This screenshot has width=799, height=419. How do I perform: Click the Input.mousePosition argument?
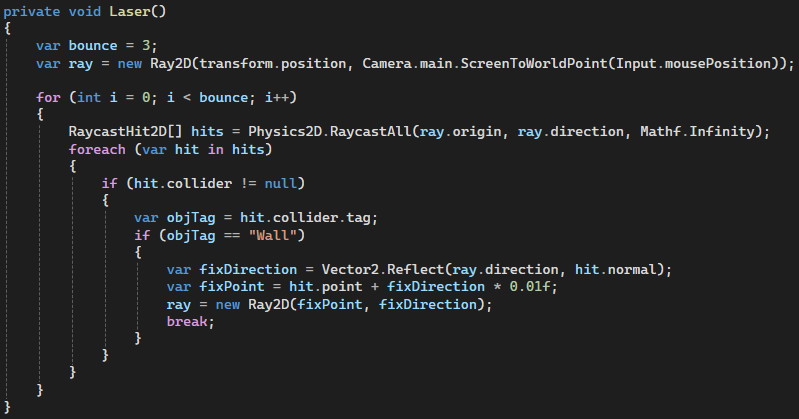[x=699, y=63]
